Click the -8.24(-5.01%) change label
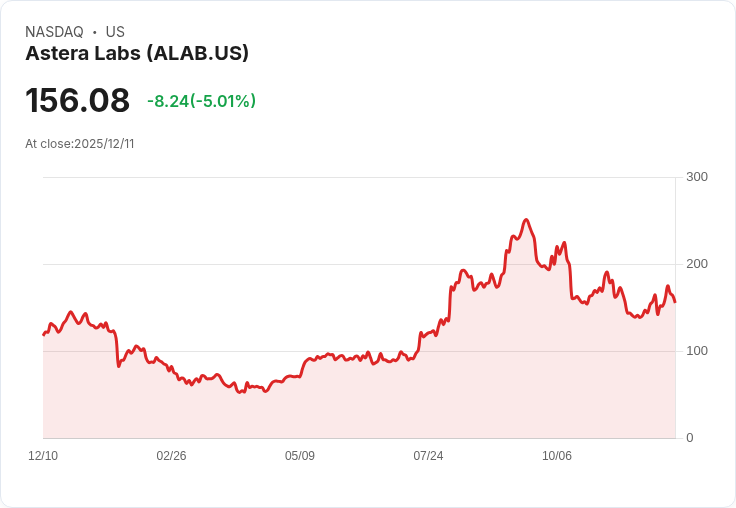 click(201, 101)
